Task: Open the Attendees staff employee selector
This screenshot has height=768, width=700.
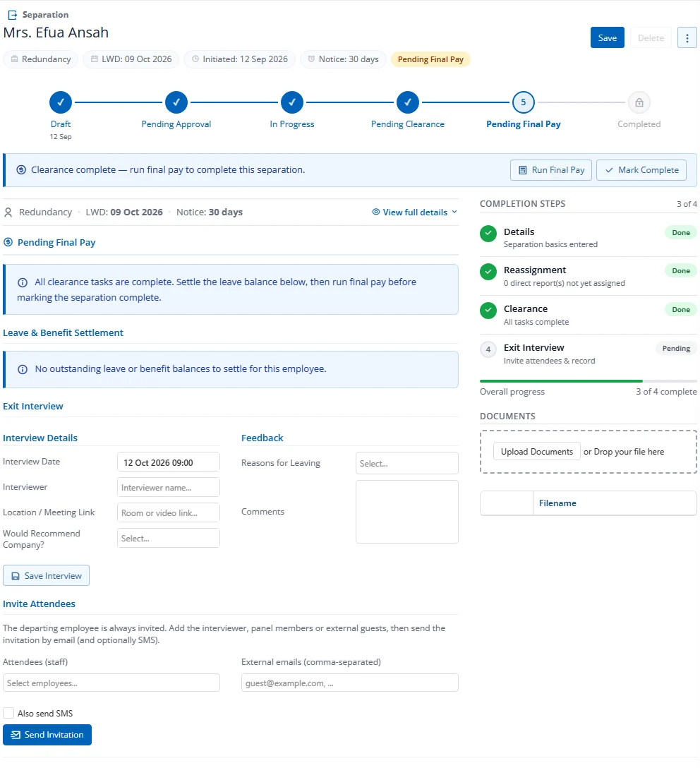Action: point(111,683)
